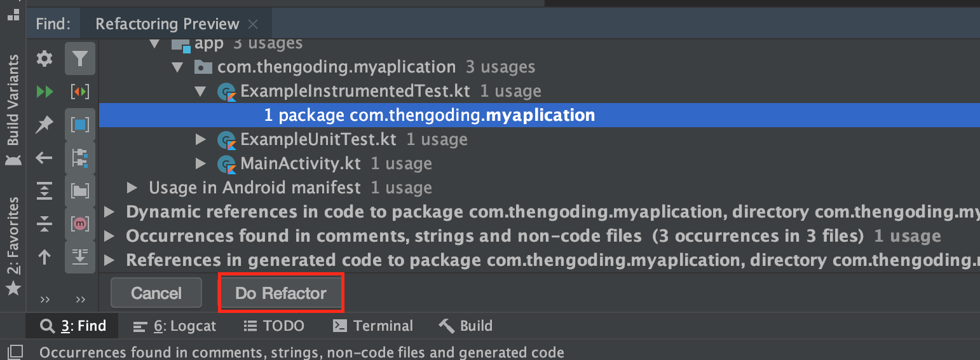The width and height of the screenshot is (980, 360).
Task: Click the left arrow previous occurrence icon
Action: pyautogui.click(x=44, y=158)
